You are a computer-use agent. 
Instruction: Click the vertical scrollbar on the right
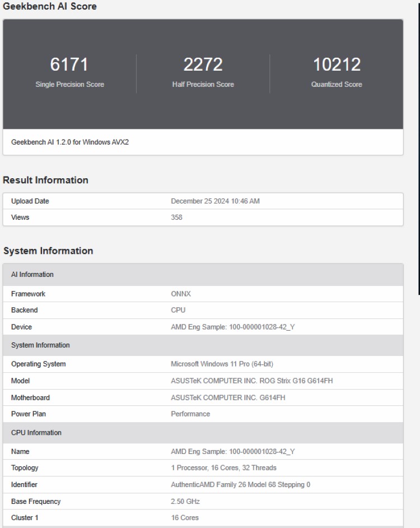(419, 148)
